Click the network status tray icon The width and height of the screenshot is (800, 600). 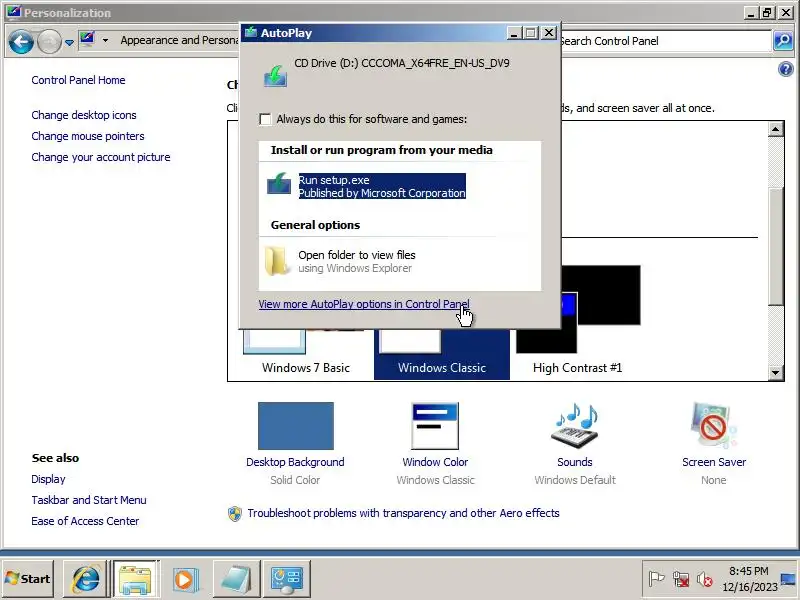pyautogui.click(x=681, y=579)
